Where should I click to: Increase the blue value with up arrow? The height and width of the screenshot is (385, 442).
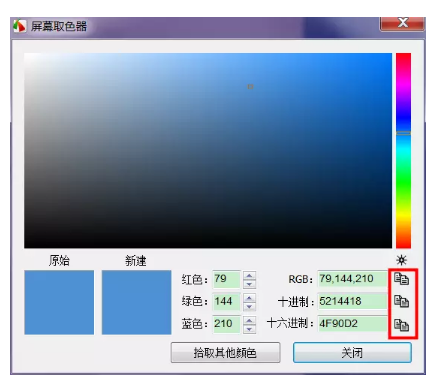click(249, 320)
